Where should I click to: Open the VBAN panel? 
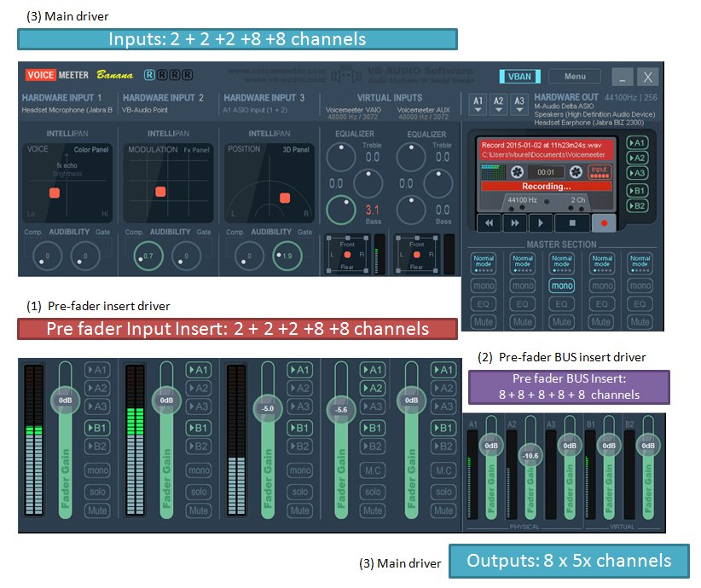click(519, 77)
